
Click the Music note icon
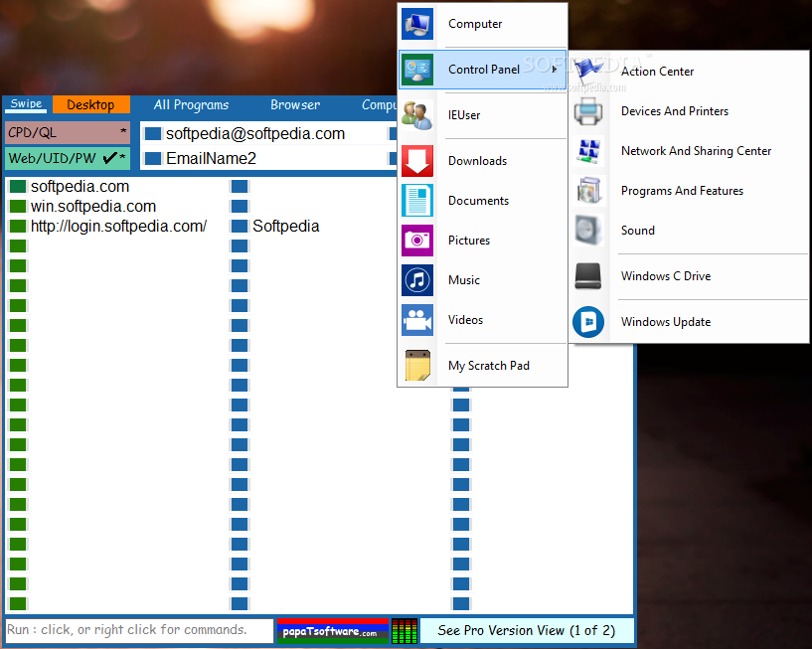(x=416, y=280)
